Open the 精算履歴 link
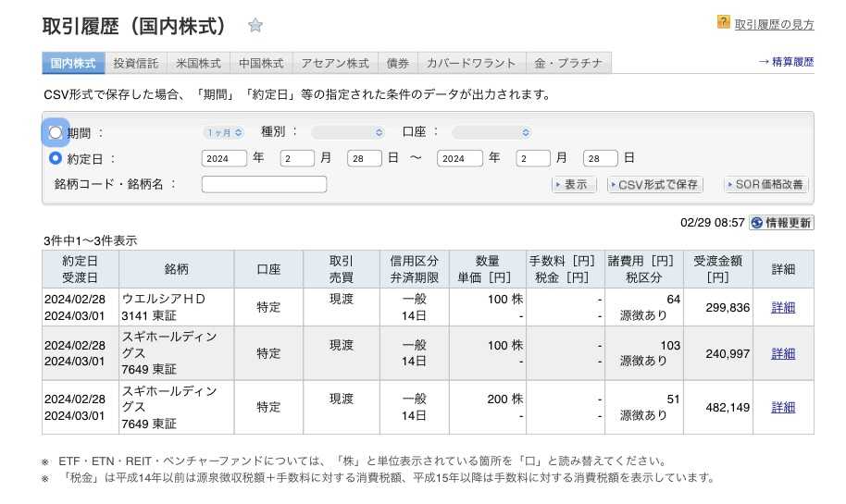846x504 pixels. pos(786,62)
